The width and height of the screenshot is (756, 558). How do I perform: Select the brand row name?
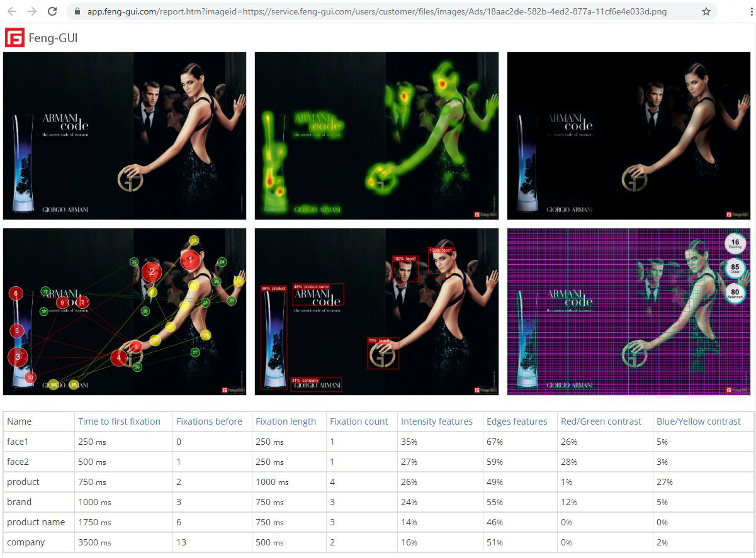click(x=19, y=502)
